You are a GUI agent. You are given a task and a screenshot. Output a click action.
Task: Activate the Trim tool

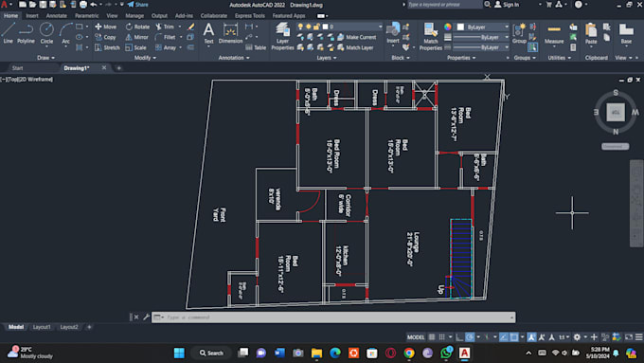pyautogui.click(x=165, y=27)
